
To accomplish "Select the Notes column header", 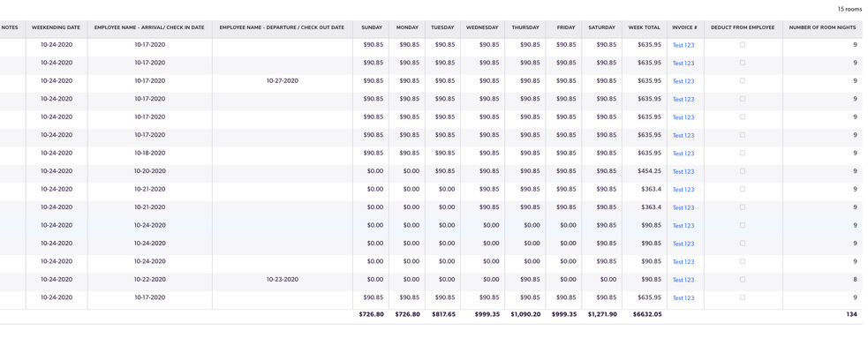I will [x=10, y=27].
